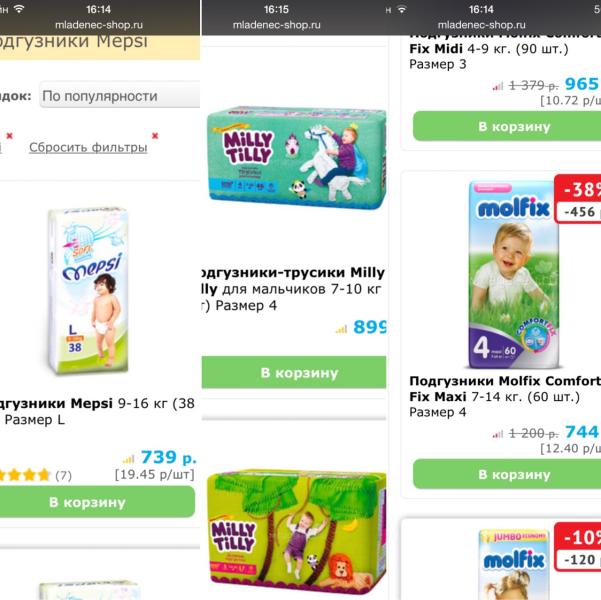Click the Сбросить фильтры link
Screen dimensions: 601x600
[x=88, y=147]
